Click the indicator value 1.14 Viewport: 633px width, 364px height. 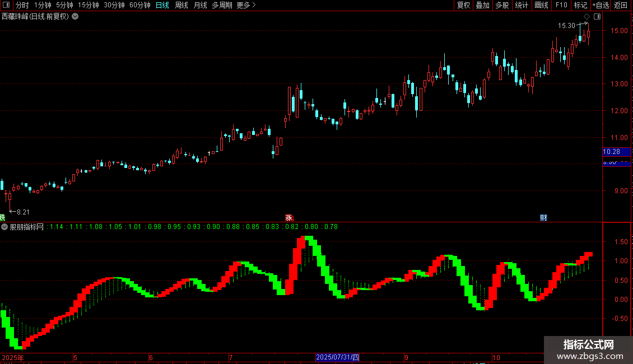57,227
